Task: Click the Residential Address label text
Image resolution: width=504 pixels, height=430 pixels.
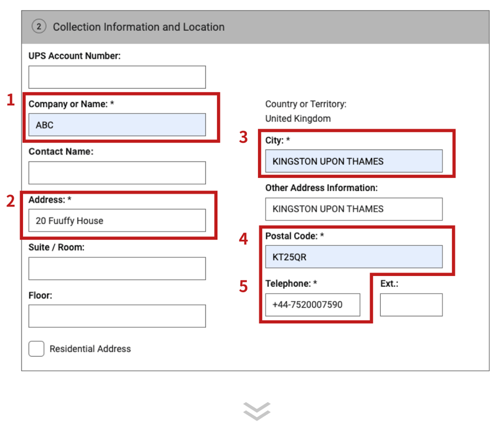Action: click(90, 349)
